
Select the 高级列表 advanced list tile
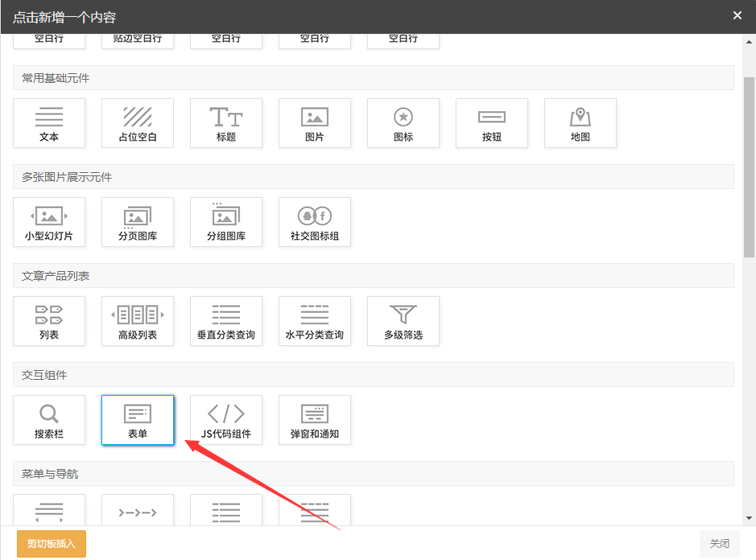138,321
